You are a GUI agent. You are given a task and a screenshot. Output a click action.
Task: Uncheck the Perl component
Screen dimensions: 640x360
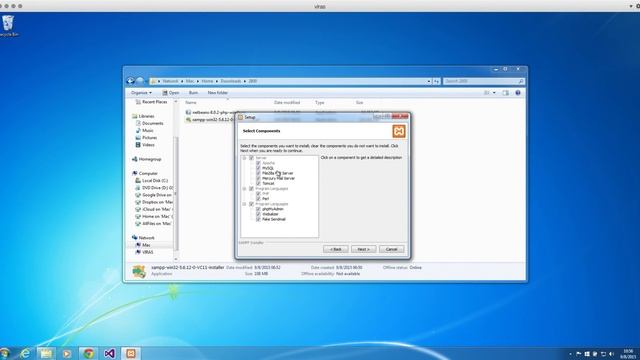click(x=258, y=199)
